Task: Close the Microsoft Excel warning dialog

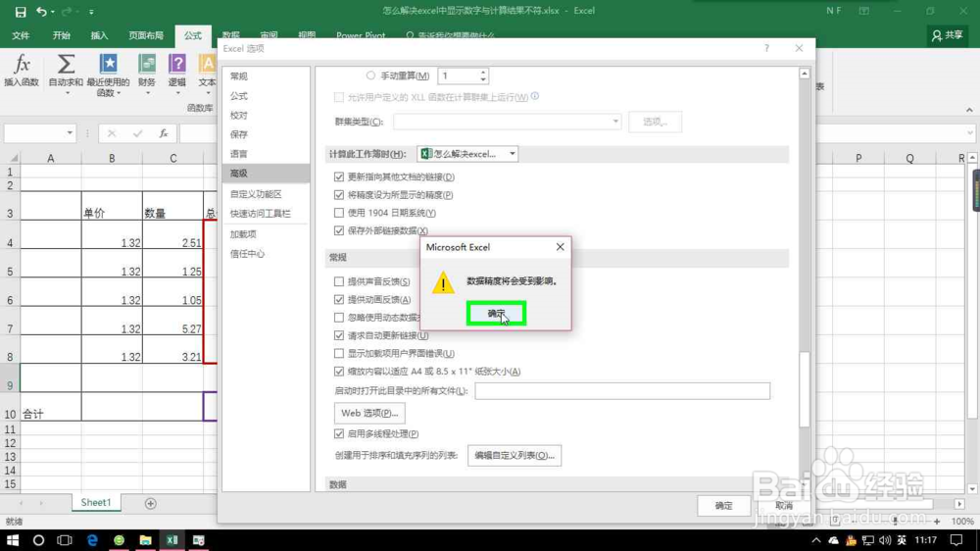Action: click(560, 247)
